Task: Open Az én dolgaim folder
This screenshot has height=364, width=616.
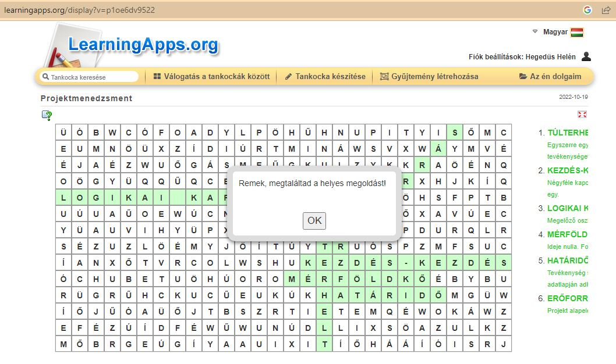Action: (x=550, y=76)
